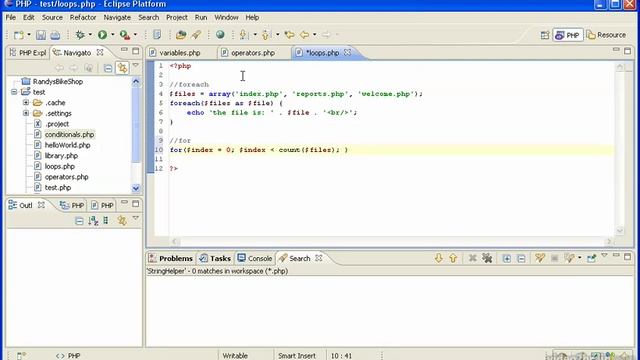This screenshot has height=360, width=640.
Task: Collapse All in the Navigator view
Action: click(x=108, y=68)
